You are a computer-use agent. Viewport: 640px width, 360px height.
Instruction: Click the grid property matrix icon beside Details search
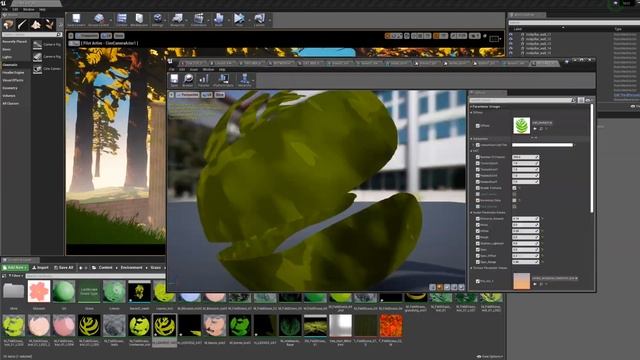581,100
